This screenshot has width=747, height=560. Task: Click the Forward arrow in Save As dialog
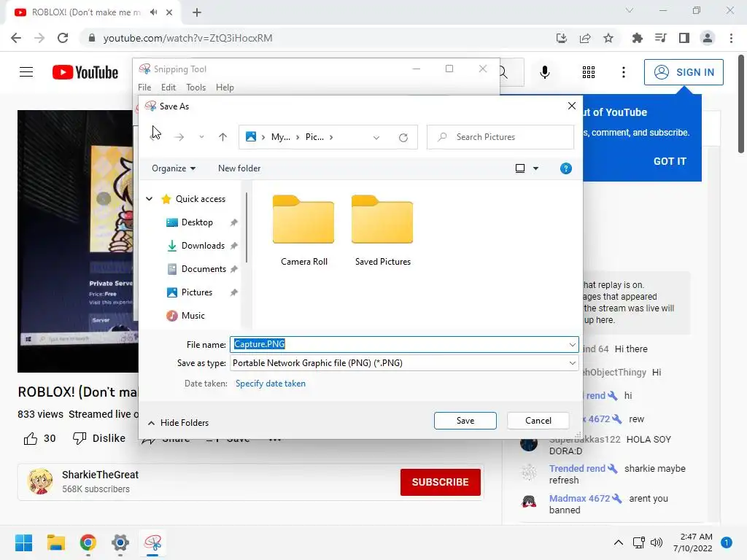tap(179, 137)
